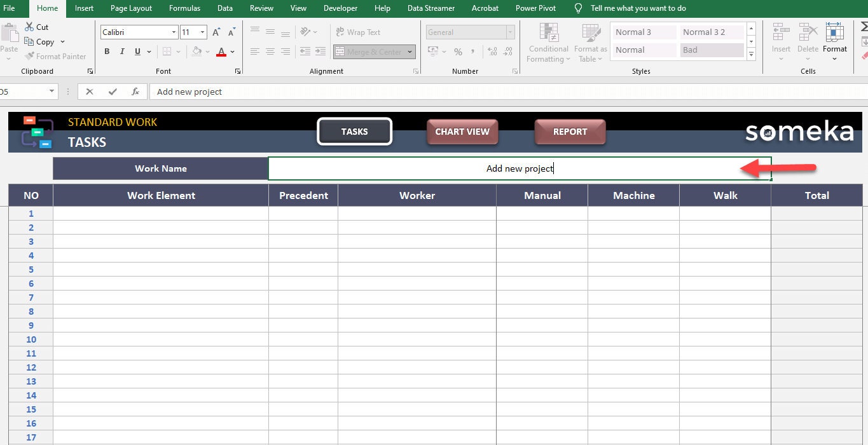The height and width of the screenshot is (445, 868).
Task: Open the General number format dropdown
Action: 510,32
